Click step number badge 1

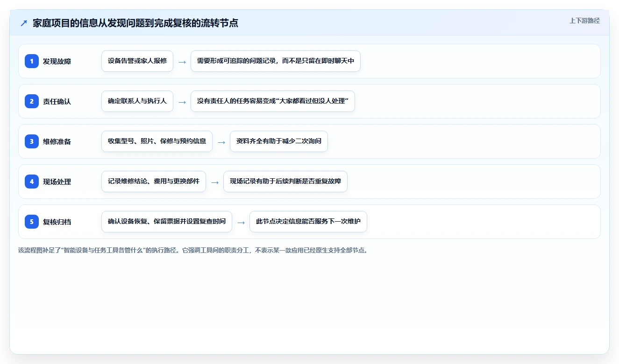coord(32,61)
